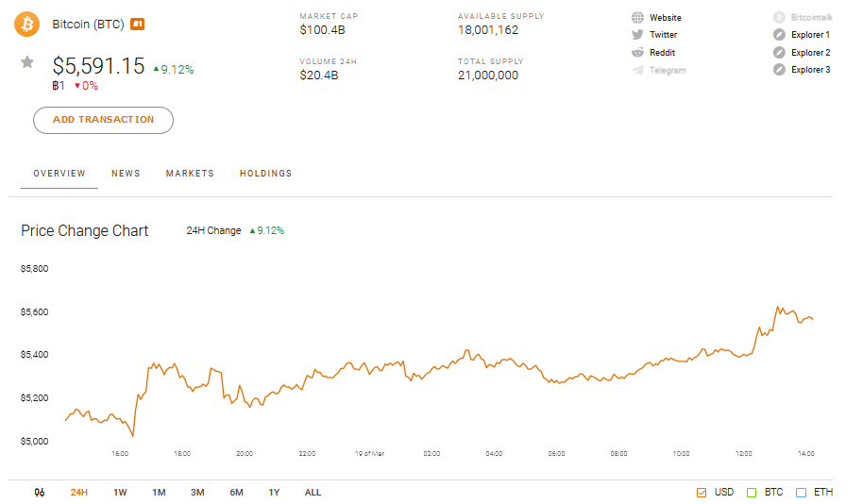The image size is (863, 504).
Task: Click the Bitcoin (BTC) title
Action: (88, 25)
